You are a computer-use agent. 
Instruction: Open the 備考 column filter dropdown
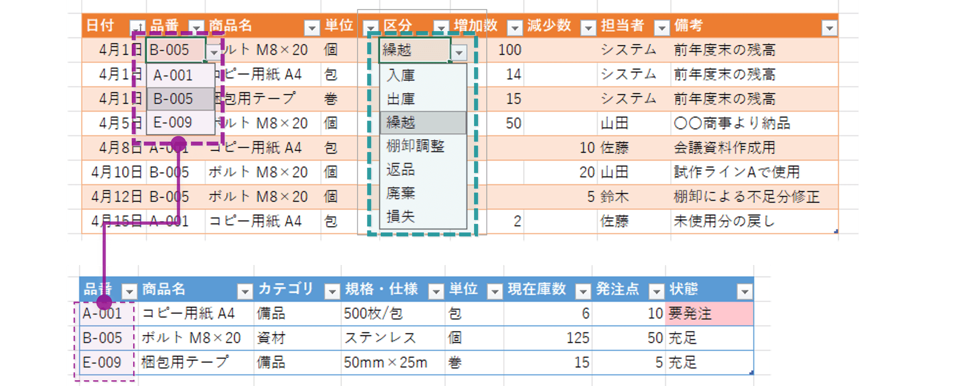[829, 28]
